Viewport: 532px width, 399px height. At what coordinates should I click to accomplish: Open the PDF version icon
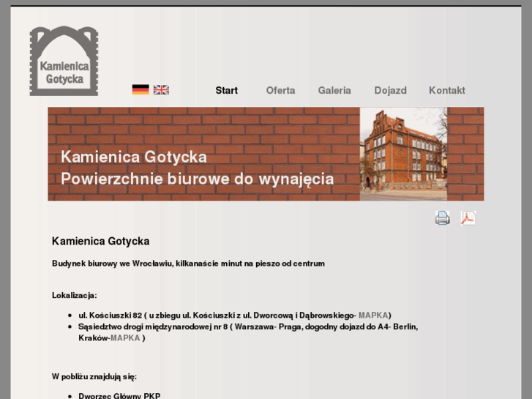click(x=468, y=217)
